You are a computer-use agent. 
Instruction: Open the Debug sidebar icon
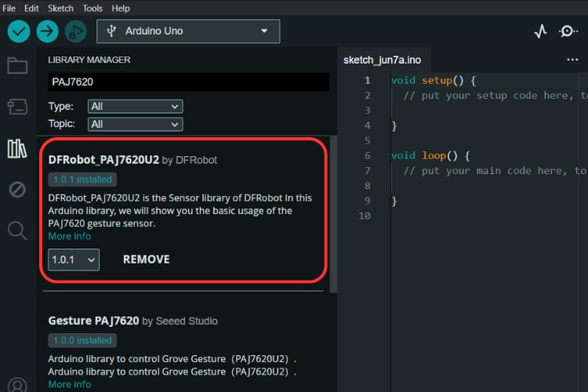tap(17, 190)
